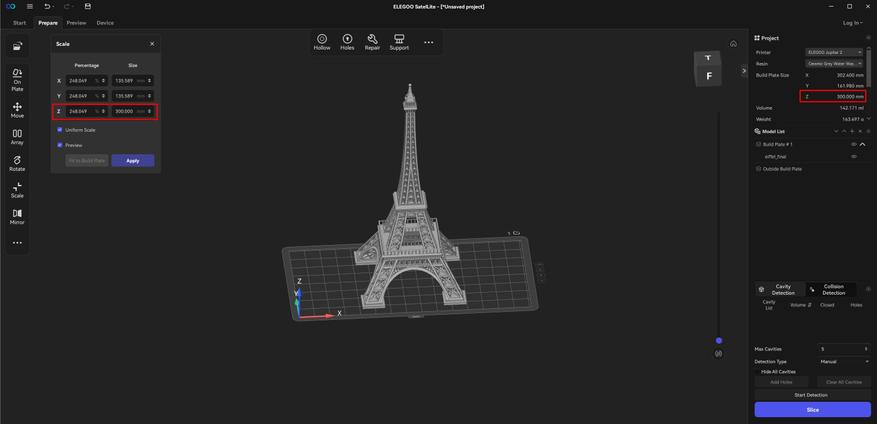Viewport: 877px width, 424px height.
Task: Click the vertical layer slider handle
Action: click(x=719, y=341)
